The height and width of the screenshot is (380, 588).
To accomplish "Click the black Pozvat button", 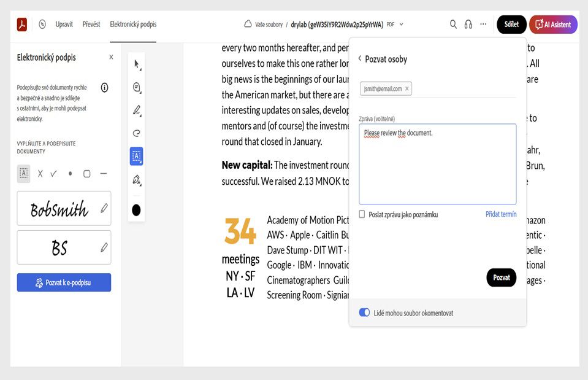I will [501, 277].
